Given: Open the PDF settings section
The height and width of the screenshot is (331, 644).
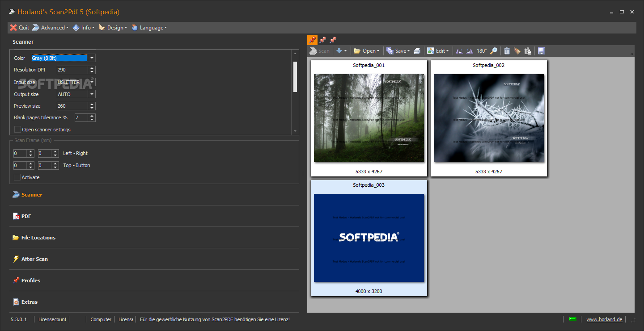Looking at the screenshot, I should [154, 216].
